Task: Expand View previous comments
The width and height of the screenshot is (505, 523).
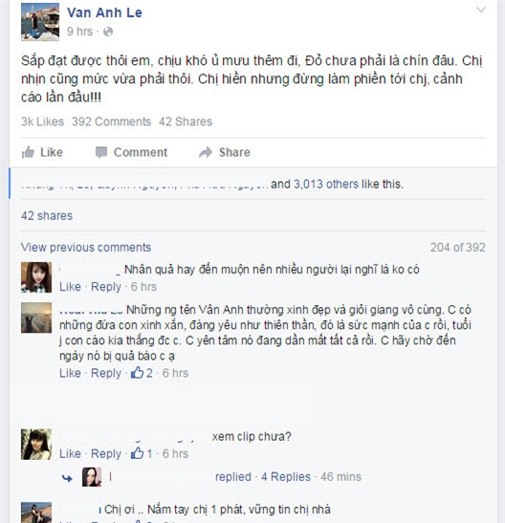Action: [x=86, y=247]
